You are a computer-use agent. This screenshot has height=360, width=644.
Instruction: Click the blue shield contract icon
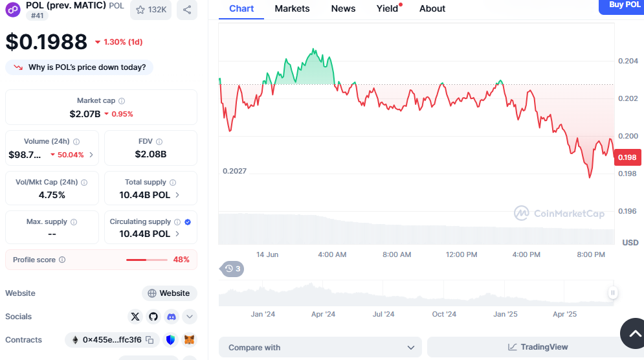pos(170,340)
